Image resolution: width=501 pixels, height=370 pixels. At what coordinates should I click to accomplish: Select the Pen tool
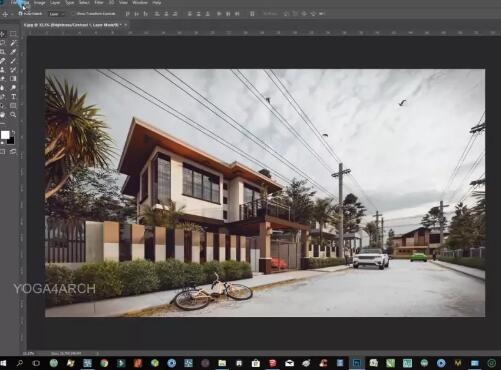pos(2,97)
